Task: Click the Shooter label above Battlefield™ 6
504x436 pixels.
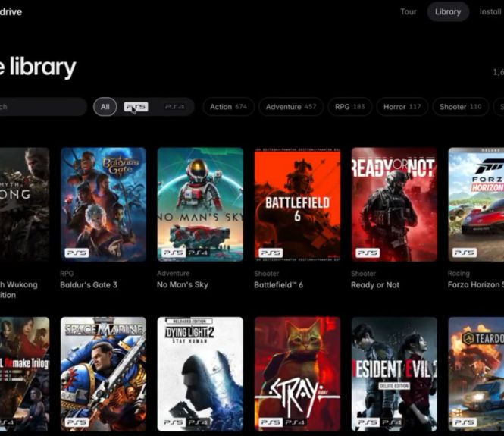Action: click(267, 274)
